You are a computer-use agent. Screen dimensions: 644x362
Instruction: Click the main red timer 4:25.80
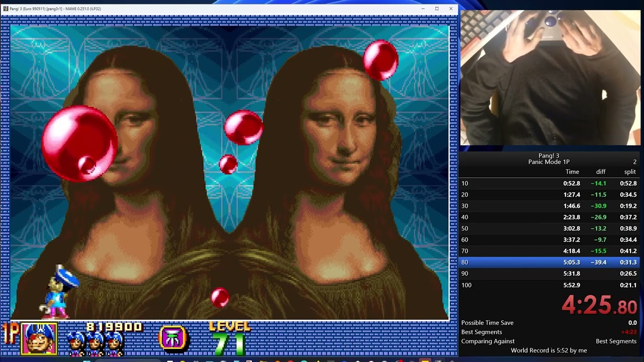point(600,305)
